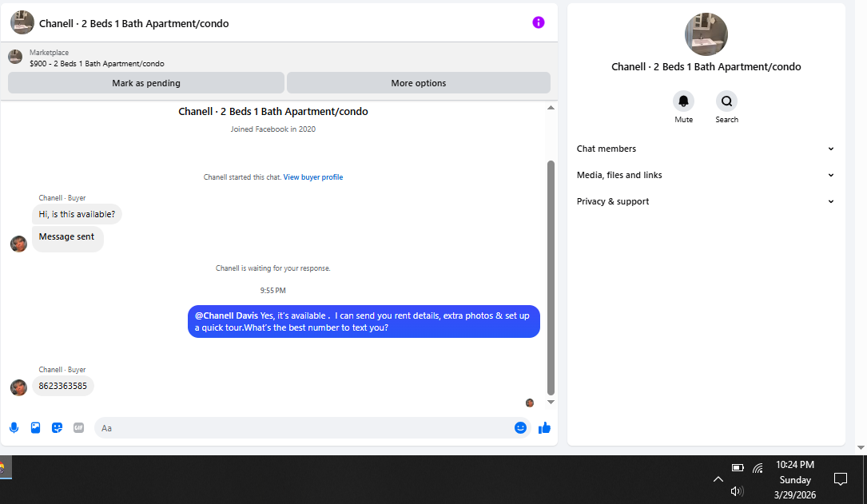This screenshot has width=867, height=504.
Task: Mark the listing as pending
Action: [x=146, y=83]
